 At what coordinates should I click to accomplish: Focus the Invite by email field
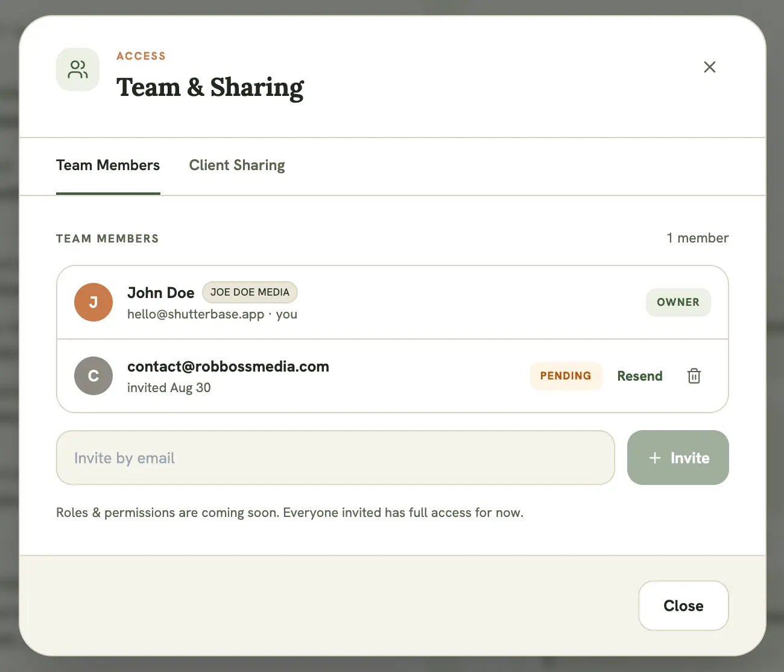pos(335,458)
